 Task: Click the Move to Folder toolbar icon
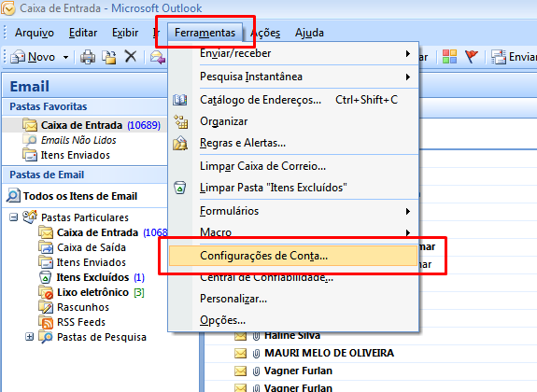click(109, 57)
